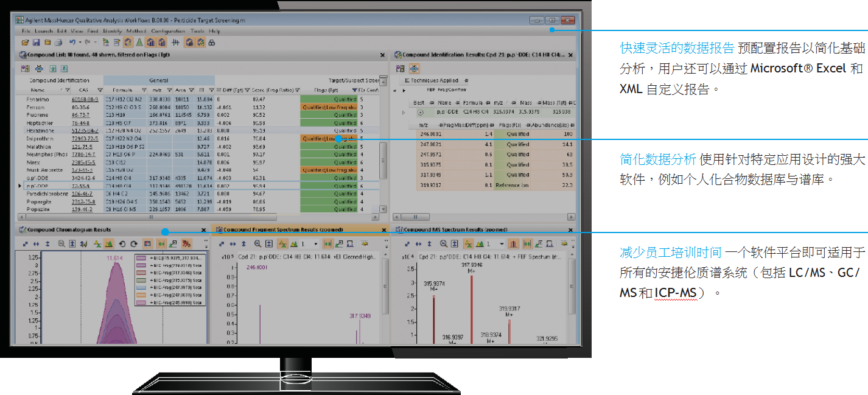Click the Redo arrow icon
Viewport: 868px width, 395px height.
coord(88,43)
